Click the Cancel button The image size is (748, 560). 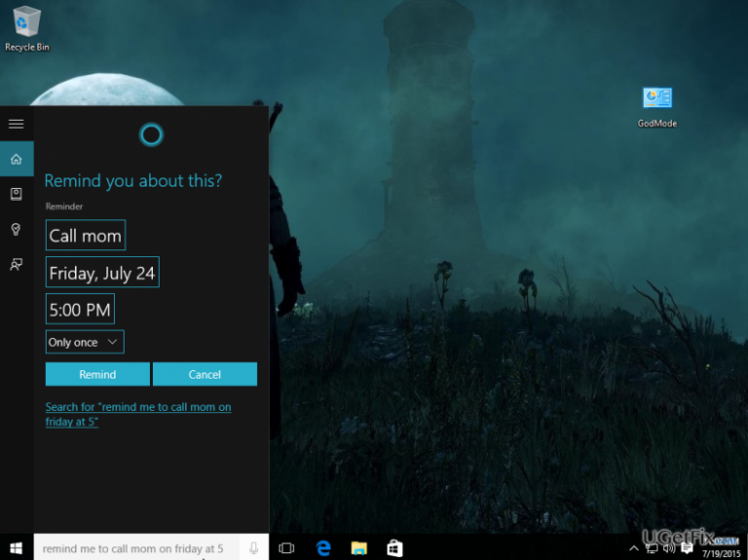205,374
